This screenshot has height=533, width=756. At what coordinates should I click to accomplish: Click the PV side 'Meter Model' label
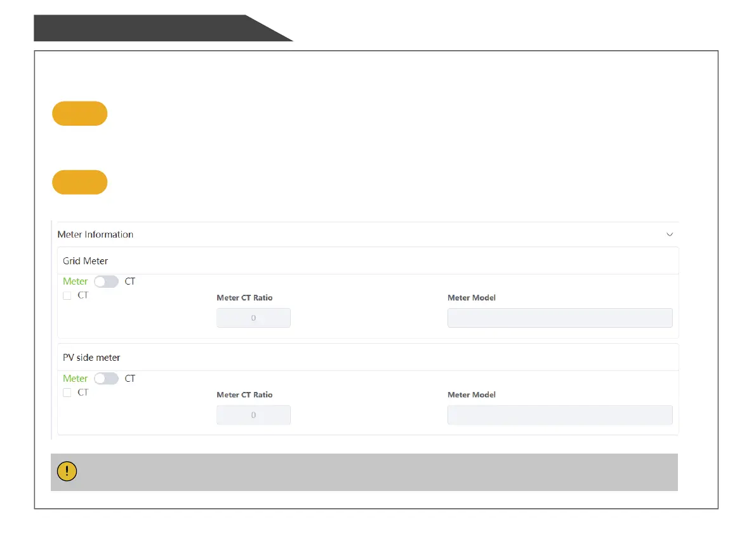pyautogui.click(x=472, y=395)
